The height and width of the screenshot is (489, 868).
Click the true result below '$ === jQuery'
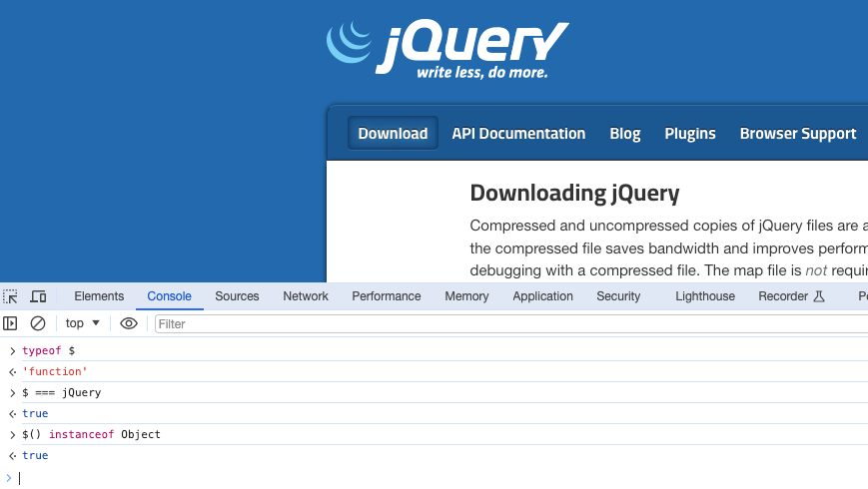coord(35,414)
